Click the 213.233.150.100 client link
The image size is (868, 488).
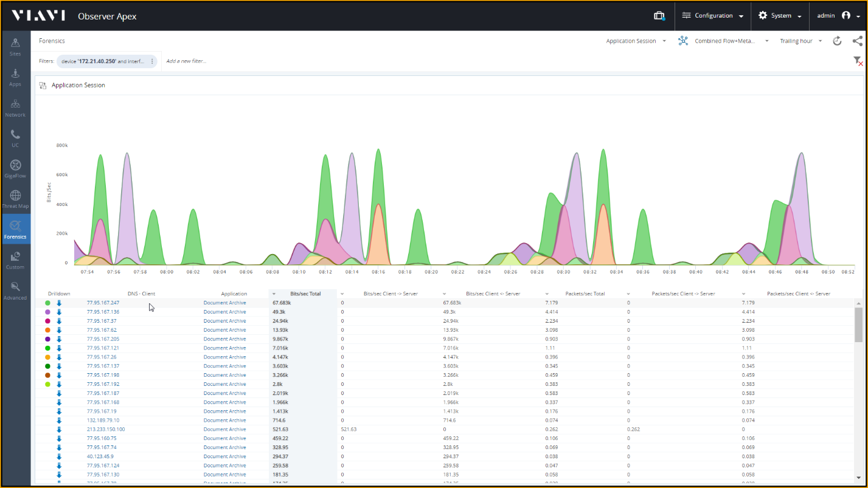click(x=106, y=429)
